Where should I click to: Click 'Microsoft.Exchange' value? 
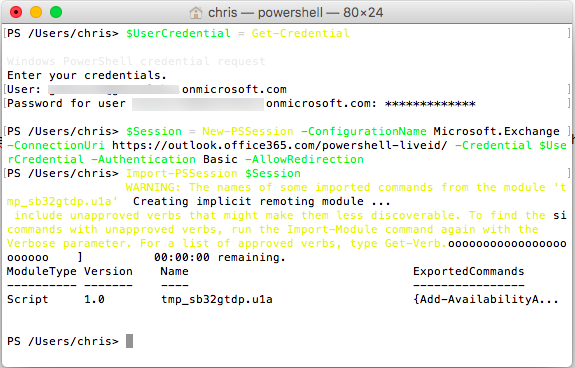click(497, 131)
